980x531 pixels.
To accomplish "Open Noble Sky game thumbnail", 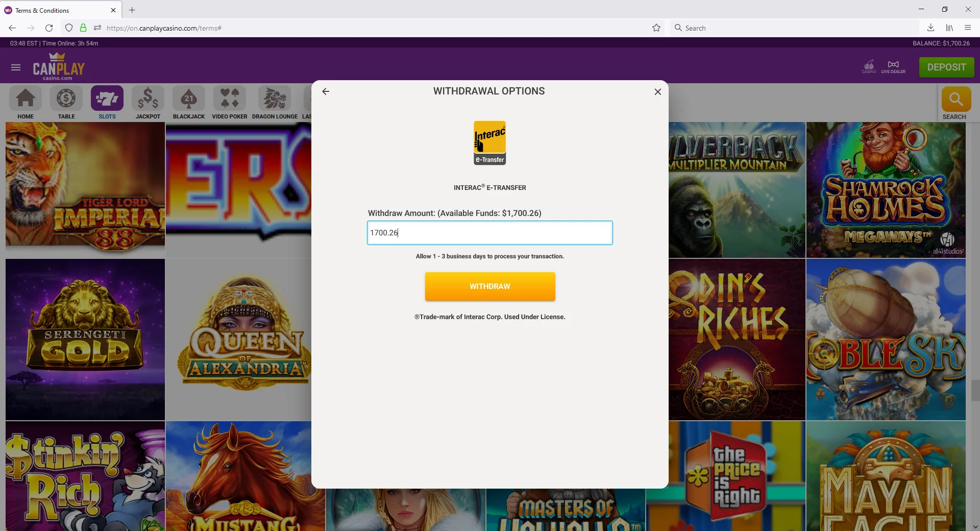I will pyautogui.click(x=886, y=339).
